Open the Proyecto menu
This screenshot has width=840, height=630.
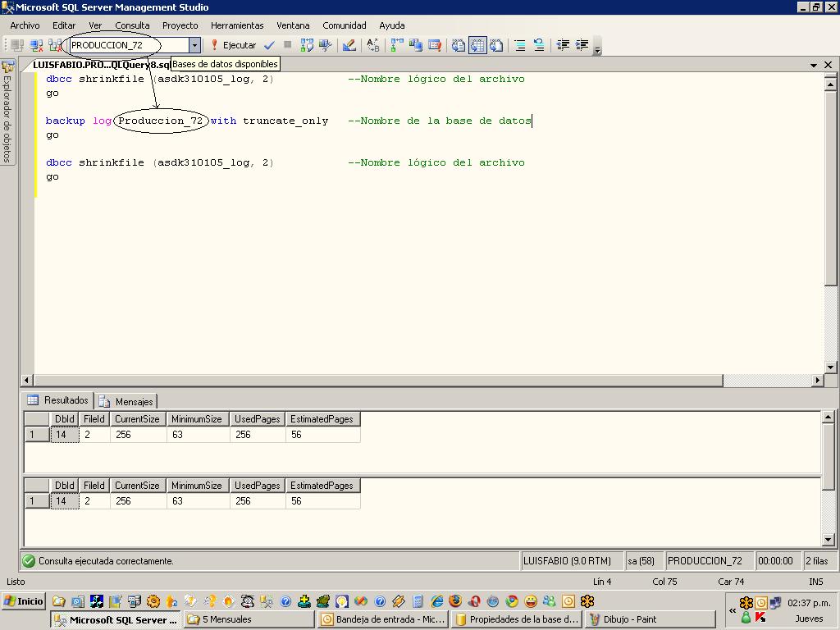coord(180,25)
